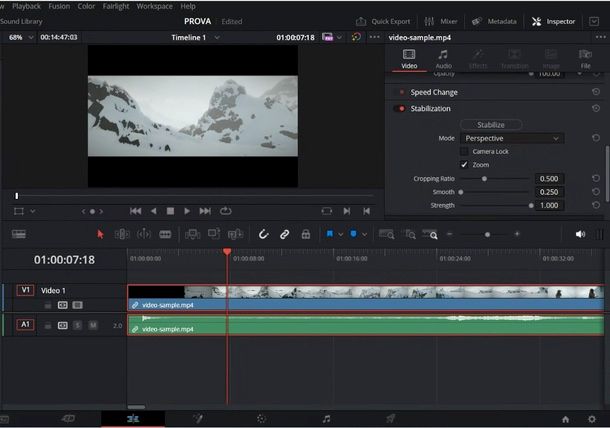Image resolution: width=610 pixels, height=428 pixels.
Task: Open the Project Settings gear icon
Action: click(x=592, y=419)
